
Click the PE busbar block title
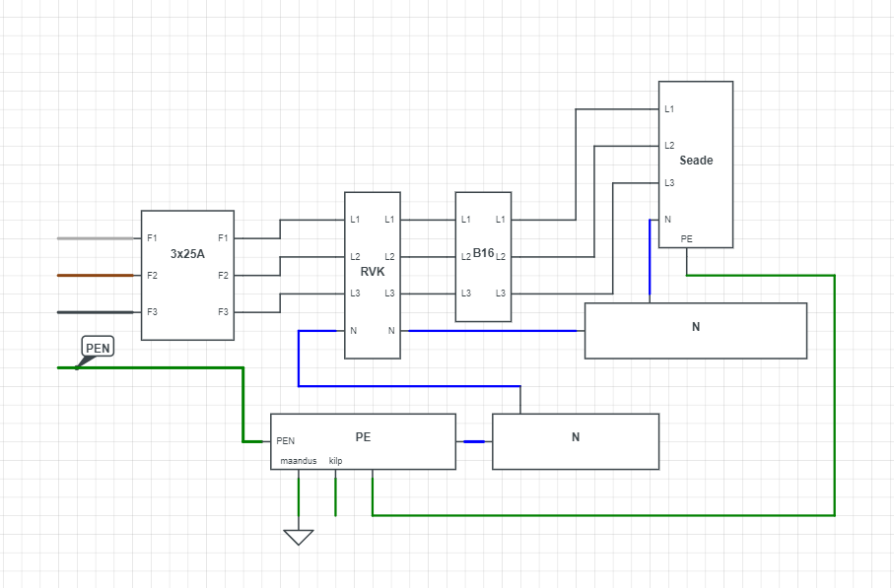363,435
